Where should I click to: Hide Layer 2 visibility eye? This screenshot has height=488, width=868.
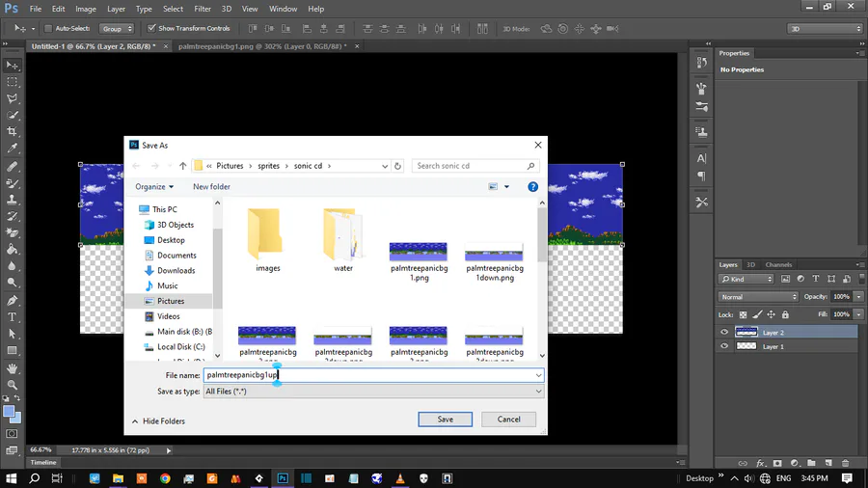tap(724, 333)
